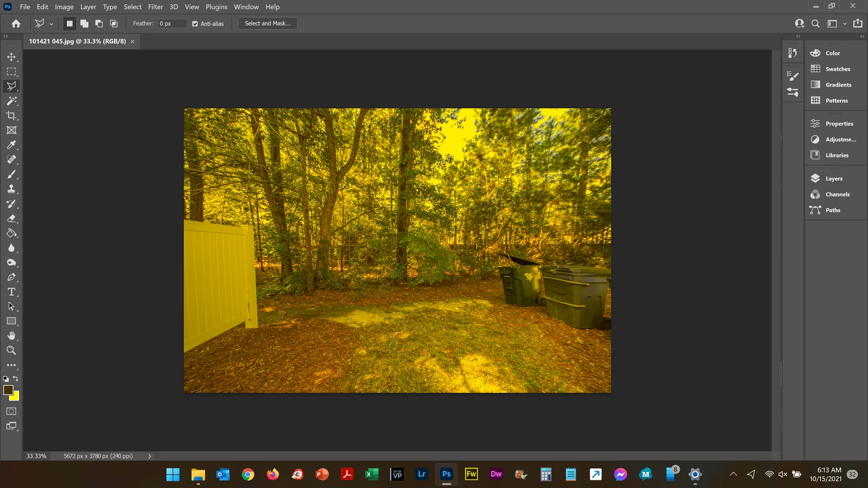Click the Feather input field
Screen dimensions: 868x488
(x=172, y=24)
